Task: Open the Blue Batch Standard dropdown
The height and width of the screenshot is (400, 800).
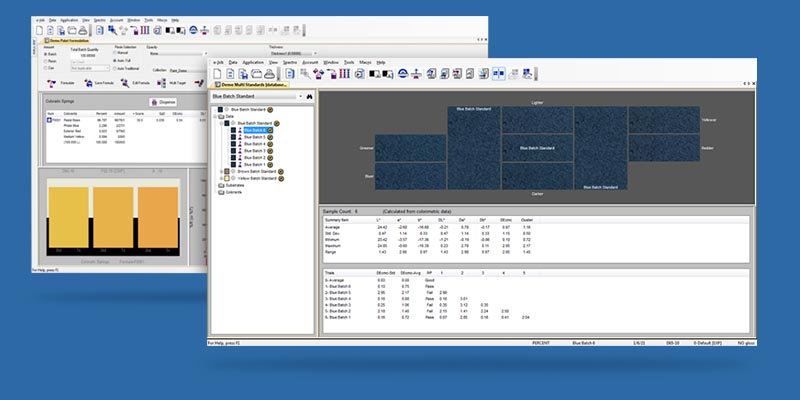Action: [x=300, y=96]
